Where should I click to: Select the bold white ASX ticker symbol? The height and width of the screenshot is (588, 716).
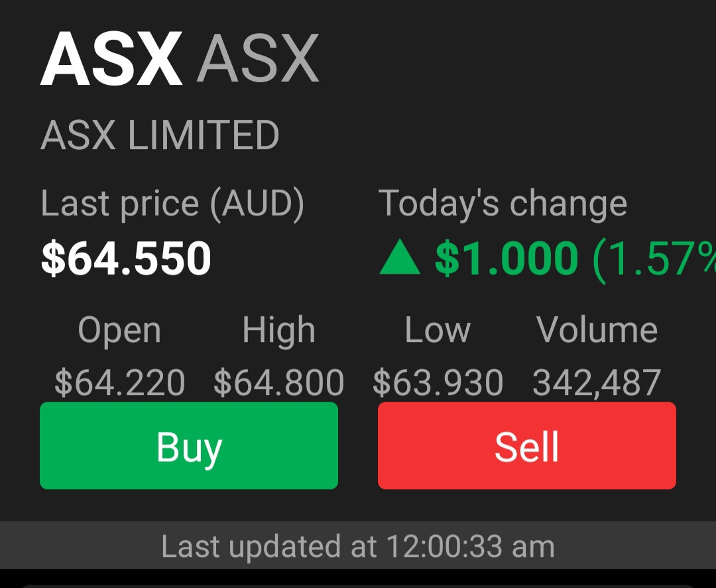pyautogui.click(x=111, y=60)
